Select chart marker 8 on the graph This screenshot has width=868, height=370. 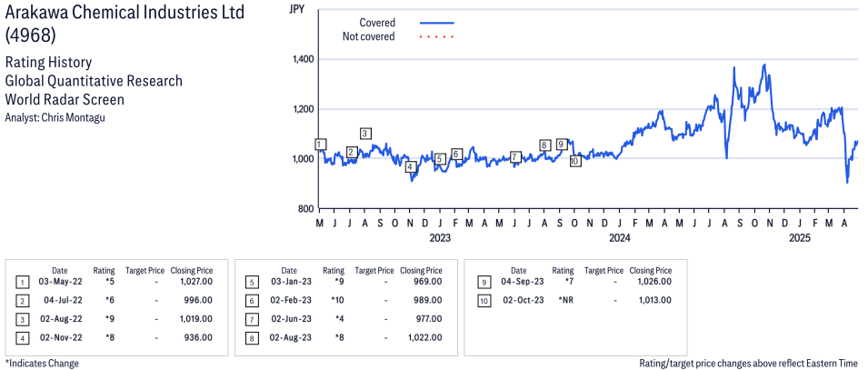545,145
